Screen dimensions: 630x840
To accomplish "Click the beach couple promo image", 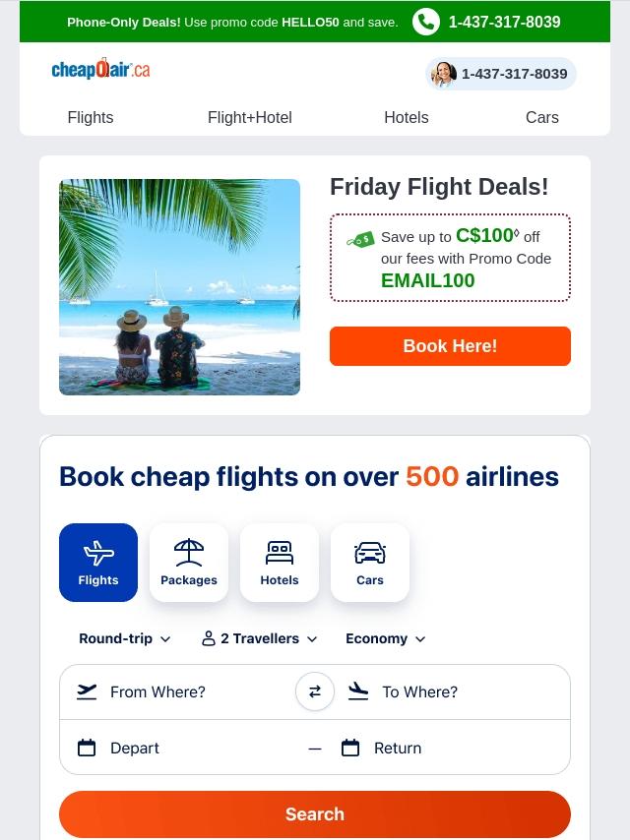I will pyautogui.click(x=179, y=287).
